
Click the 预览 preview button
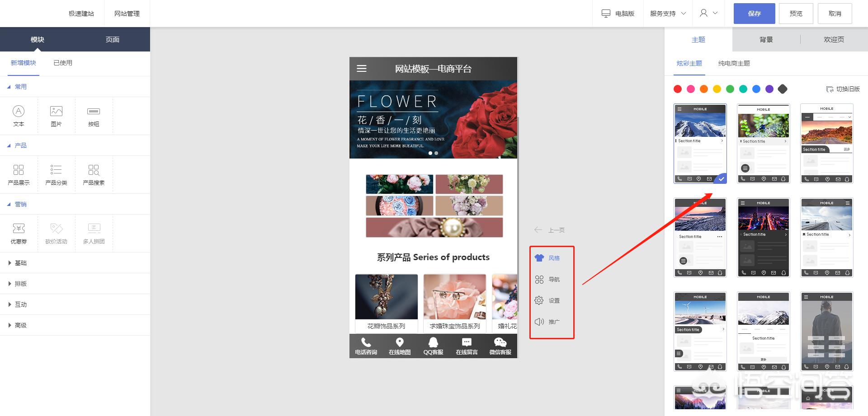(x=796, y=14)
